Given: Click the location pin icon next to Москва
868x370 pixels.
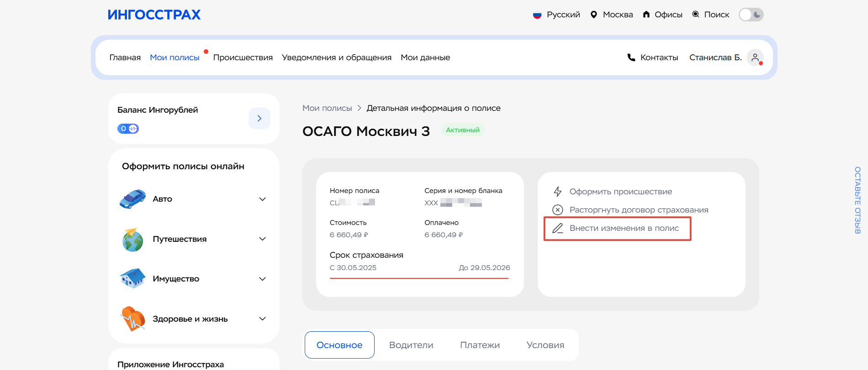Looking at the screenshot, I should point(593,15).
